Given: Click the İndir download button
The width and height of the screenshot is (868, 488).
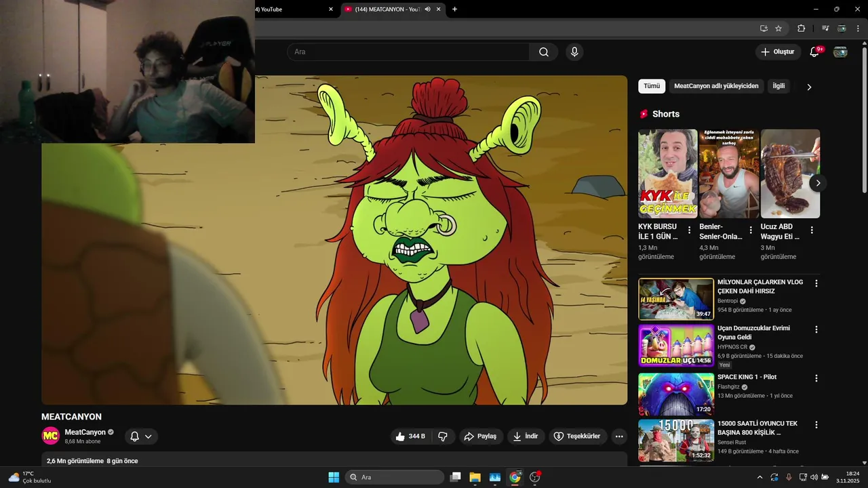Looking at the screenshot, I should point(526,436).
